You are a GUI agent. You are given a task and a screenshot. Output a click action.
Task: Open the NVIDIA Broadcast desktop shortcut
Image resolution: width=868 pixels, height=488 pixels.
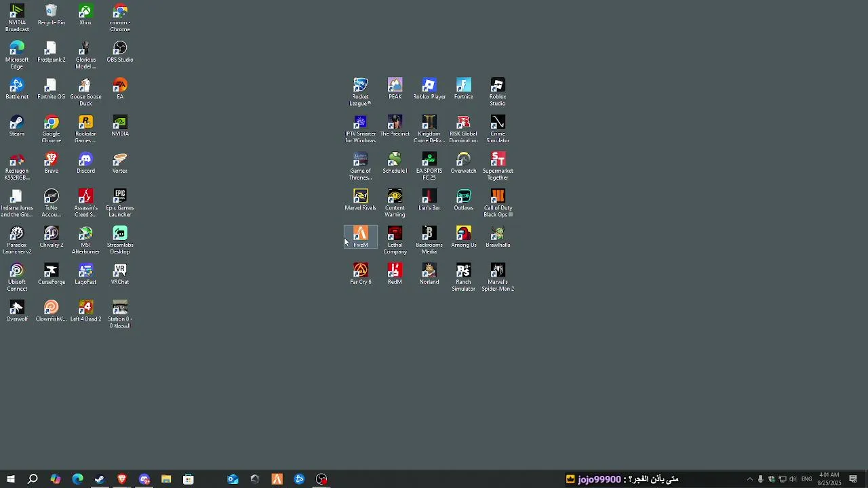click(x=17, y=18)
